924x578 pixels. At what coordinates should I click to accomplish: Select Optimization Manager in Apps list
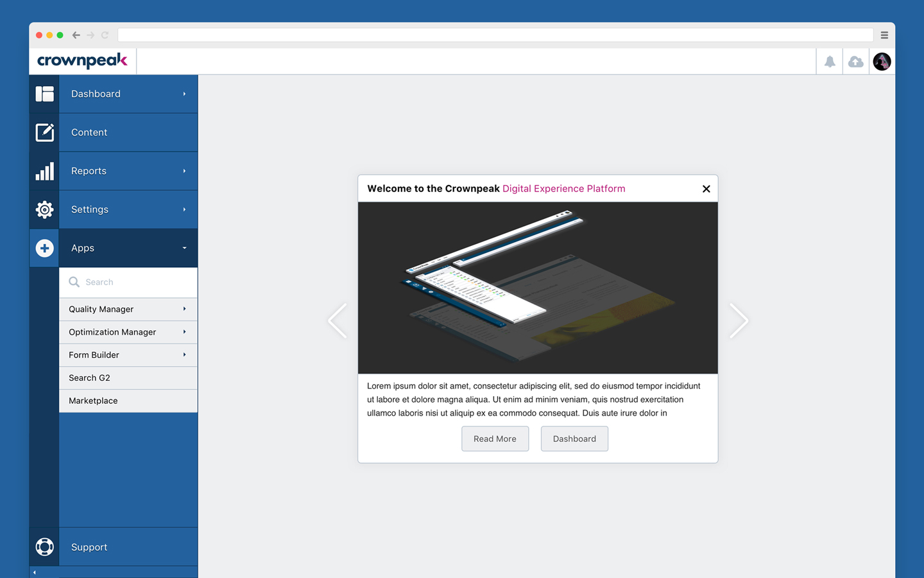128,332
